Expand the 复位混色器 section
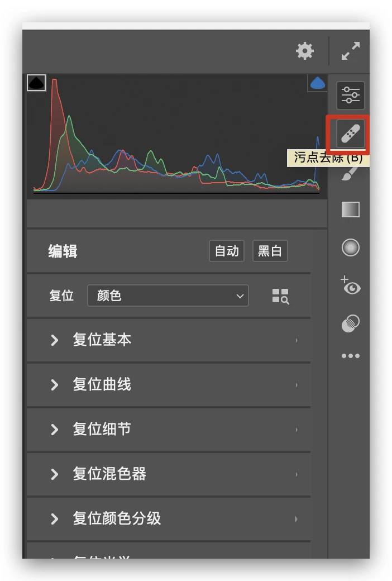Viewport: 392px width, 581px height. click(169, 474)
